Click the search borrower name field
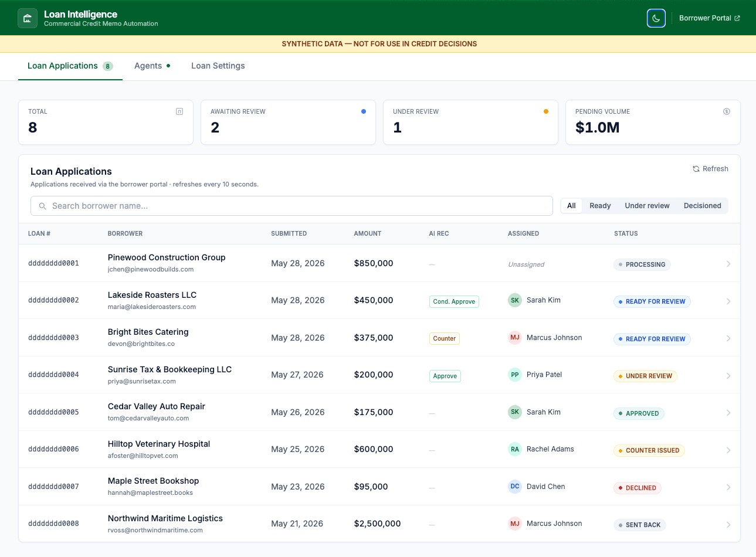 pos(291,206)
